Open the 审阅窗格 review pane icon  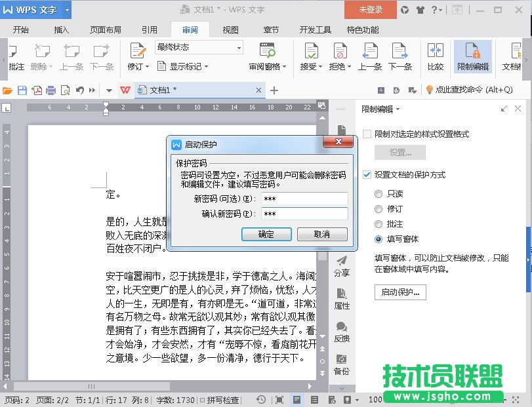(268, 52)
